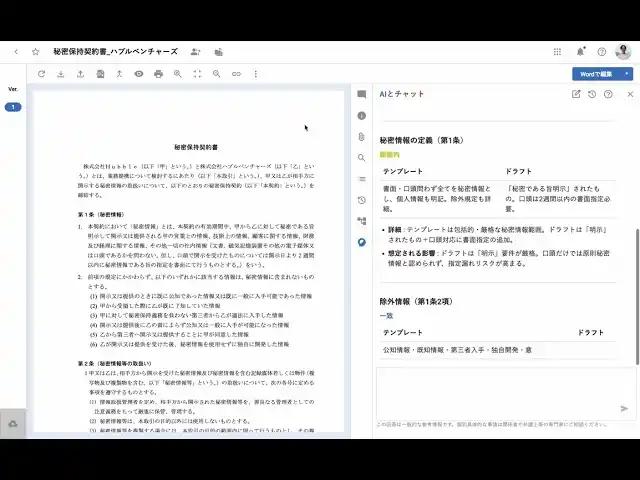Open the help icon in the top header
Viewport: 640px width, 480px height.
tap(602, 52)
